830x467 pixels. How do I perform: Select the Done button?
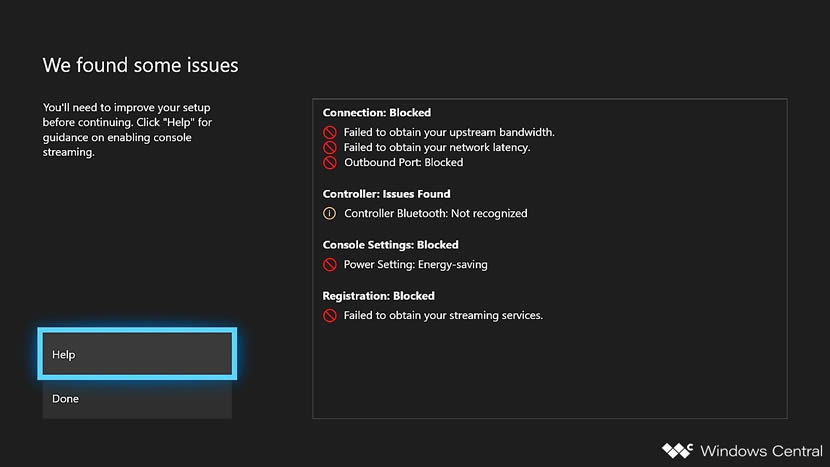pos(137,399)
